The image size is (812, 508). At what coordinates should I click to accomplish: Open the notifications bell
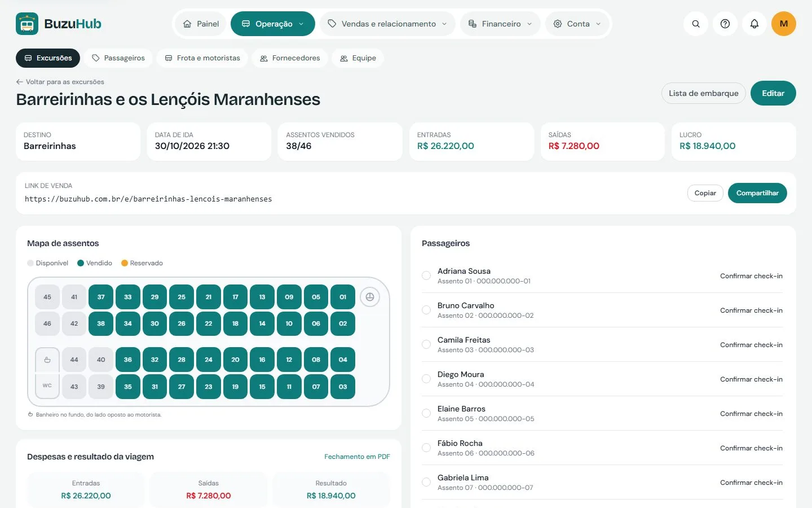point(754,24)
